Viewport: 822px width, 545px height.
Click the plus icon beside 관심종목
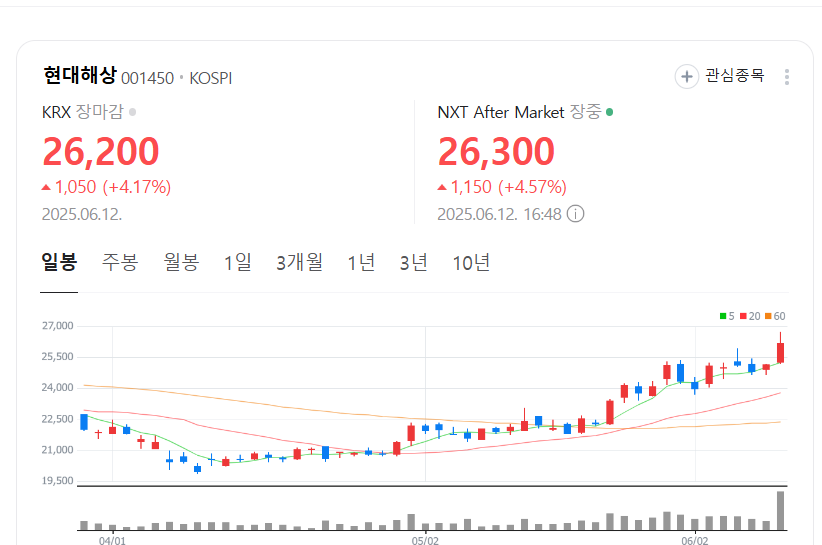[687, 77]
